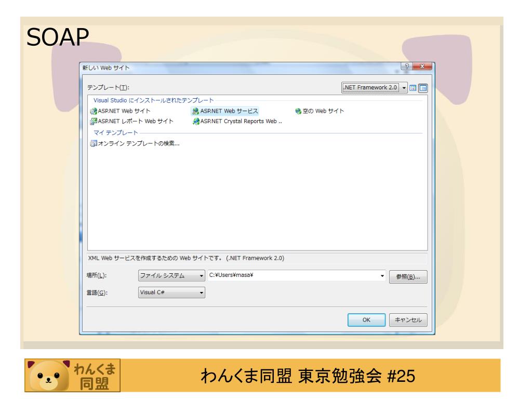This screenshot has height=399, width=532.
Task: Click the わんくま同盟 東京勉強会 #25 footer text
Action: pos(308,376)
